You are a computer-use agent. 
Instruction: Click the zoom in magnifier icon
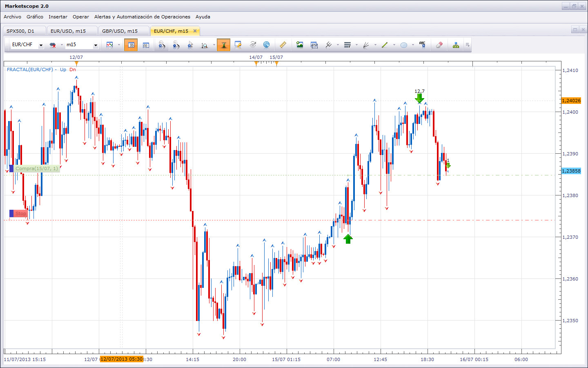click(x=162, y=45)
